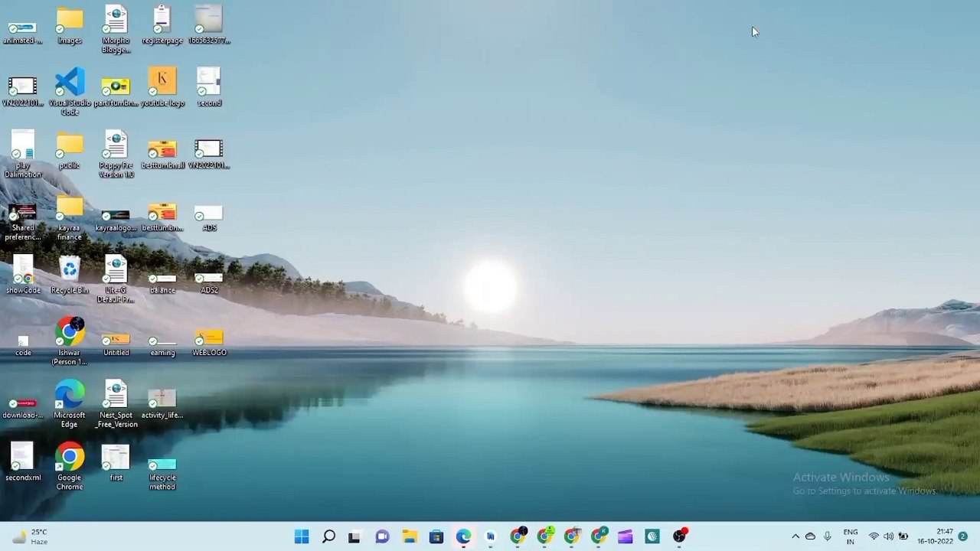Open OneDrive cloud tray icon
This screenshot has height=551, width=980.
click(x=810, y=536)
